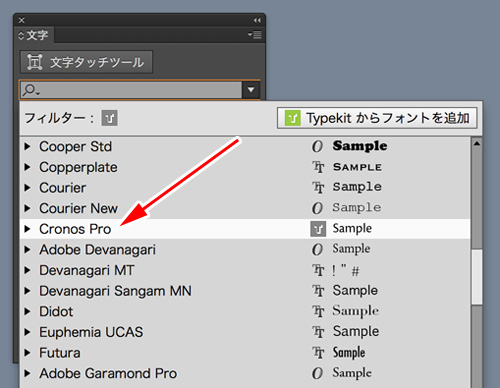Choose the Copperplate font name
Viewport: 500px width, 388px height.
click(x=78, y=168)
